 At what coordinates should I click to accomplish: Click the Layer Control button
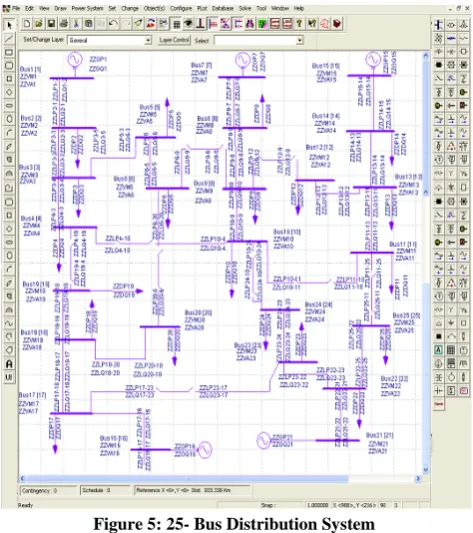(x=174, y=40)
